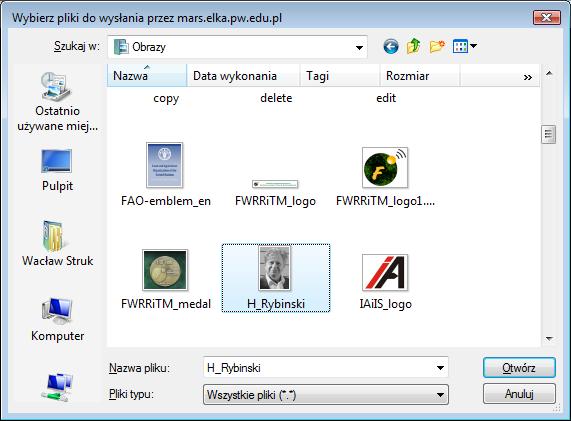Go up one folder level
This screenshot has height=421, width=571.
414,46
